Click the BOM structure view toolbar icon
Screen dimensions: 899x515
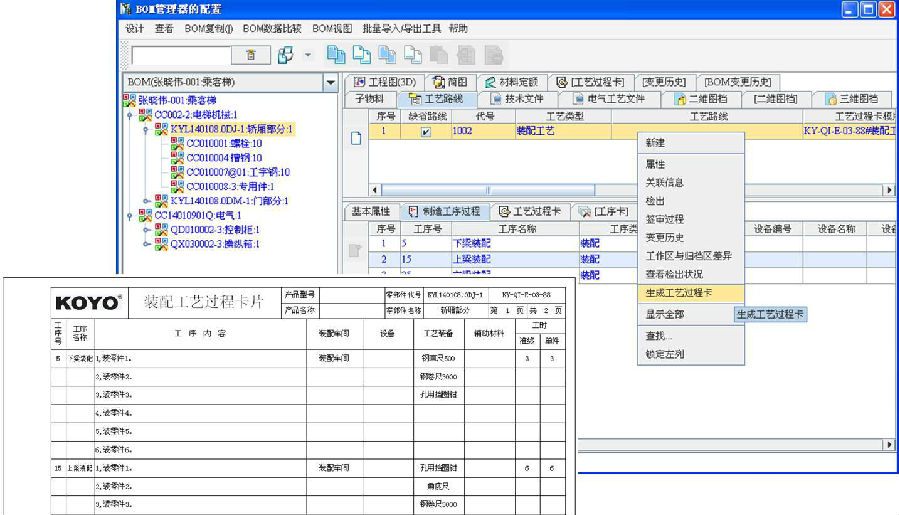click(286, 55)
